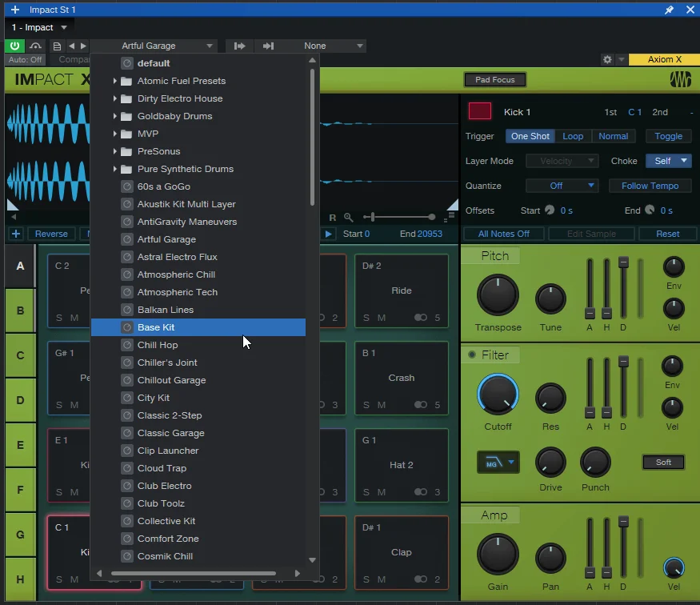Screen dimensions: 700x605
Task: Click the Start offset knob icon
Action: 550,210
